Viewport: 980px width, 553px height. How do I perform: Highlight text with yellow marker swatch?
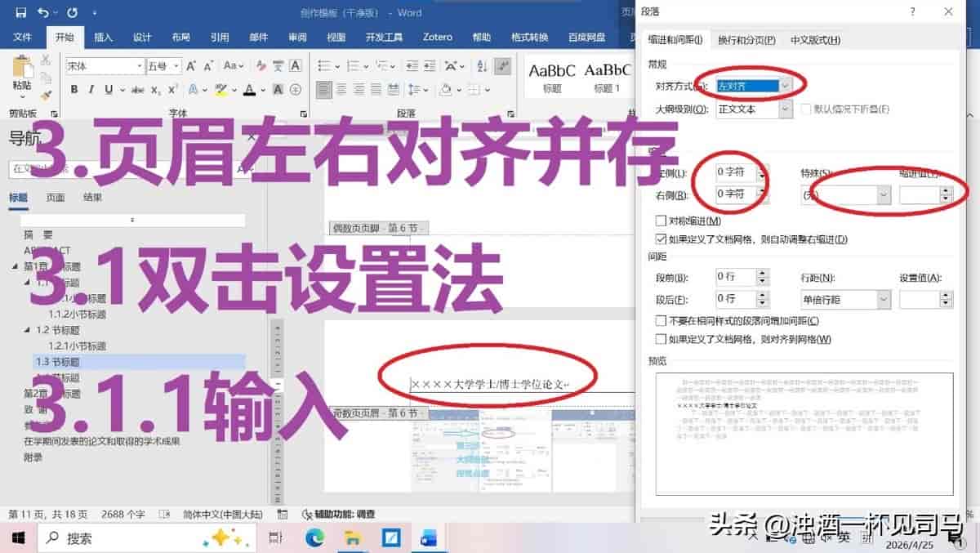click(220, 89)
